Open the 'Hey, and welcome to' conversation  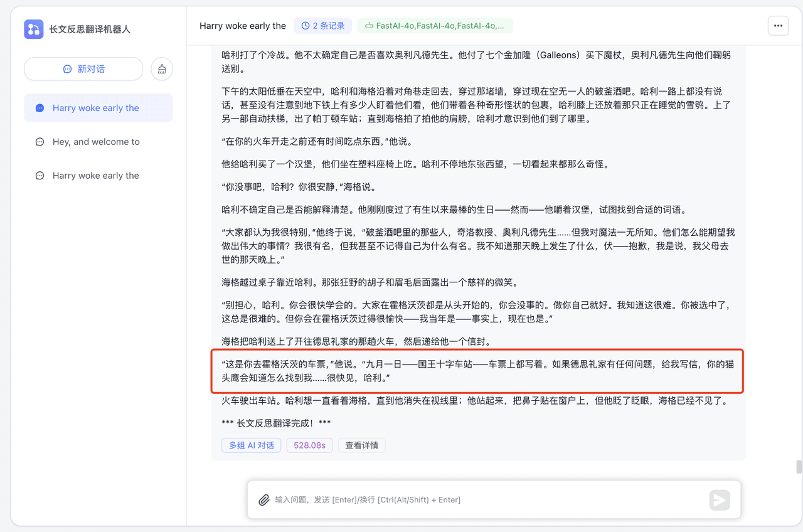96,142
